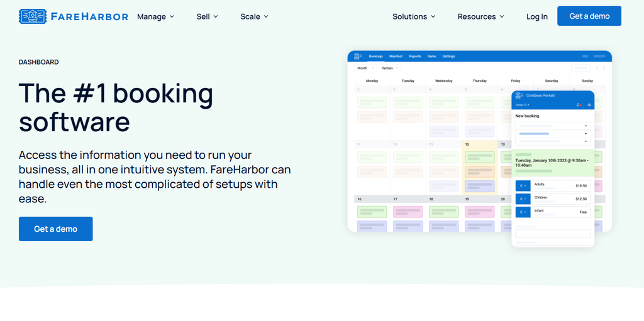This screenshot has height=321, width=644.
Task: Click the DASHBOARD label
Action: (x=38, y=62)
